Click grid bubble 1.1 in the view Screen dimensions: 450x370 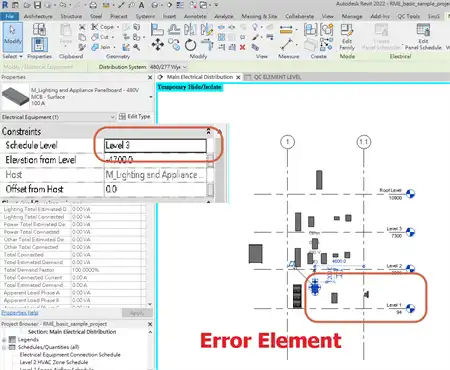[x=364, y=142]
